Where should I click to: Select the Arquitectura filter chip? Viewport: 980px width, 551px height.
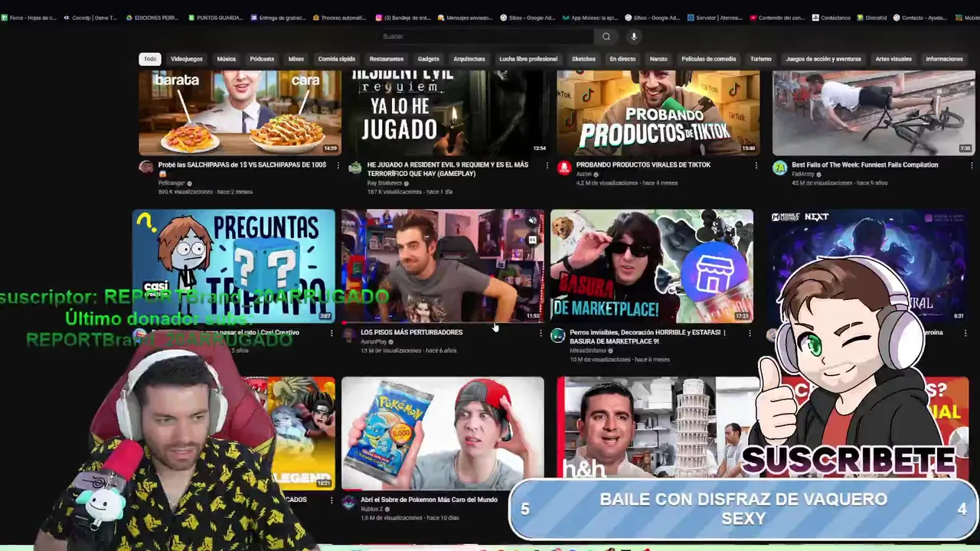[x=469, y=59]
